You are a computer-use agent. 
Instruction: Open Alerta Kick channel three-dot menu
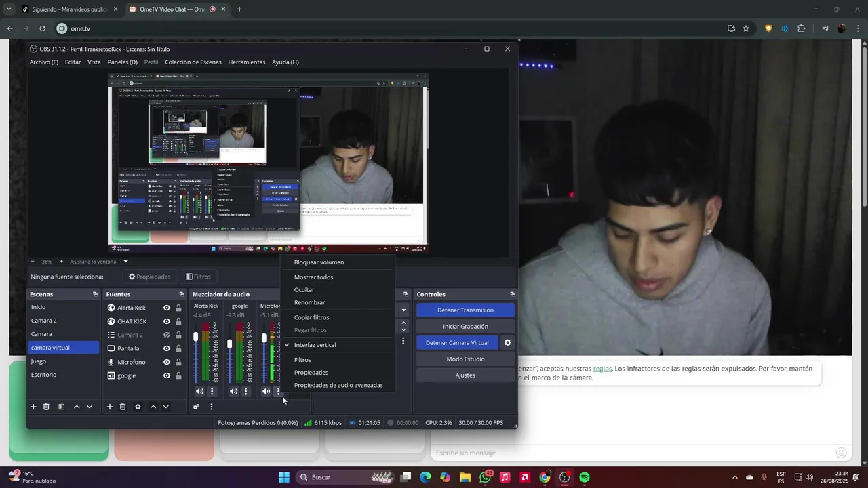212,391
